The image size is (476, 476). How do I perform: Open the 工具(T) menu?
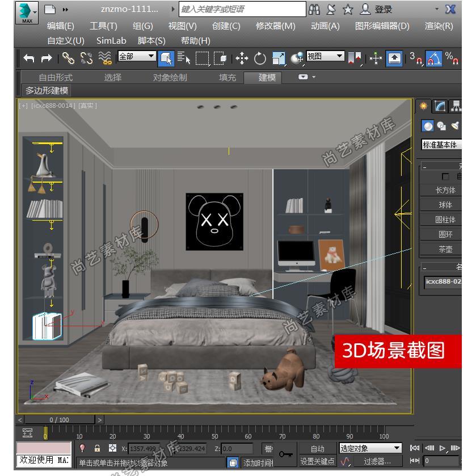[x=103, y=26]
